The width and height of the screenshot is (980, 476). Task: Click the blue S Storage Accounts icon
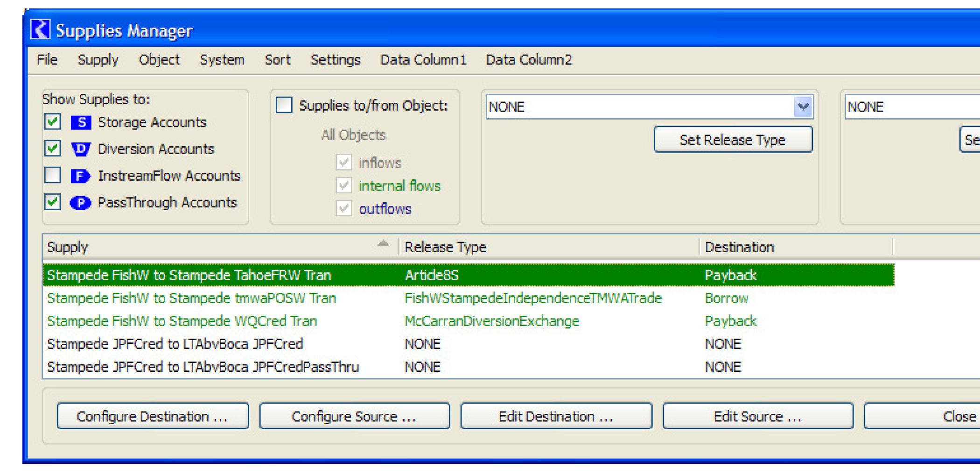pyautogui.click(x=81, y=122)
